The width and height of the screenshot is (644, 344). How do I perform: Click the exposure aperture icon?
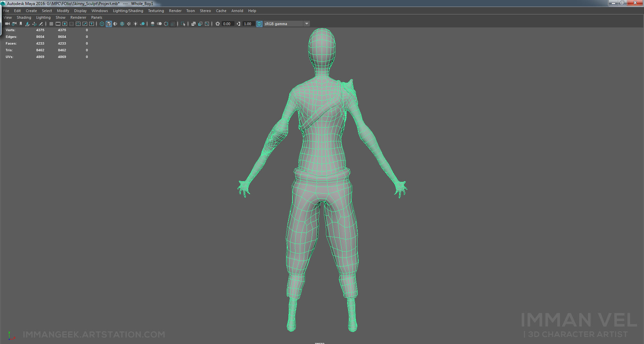tap(218, 24)
